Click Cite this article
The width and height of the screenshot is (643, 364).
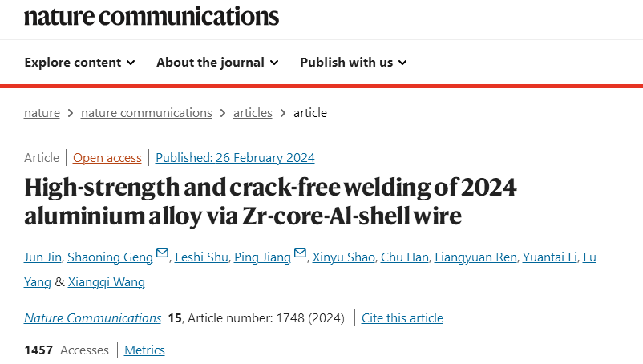coord(402,318)
